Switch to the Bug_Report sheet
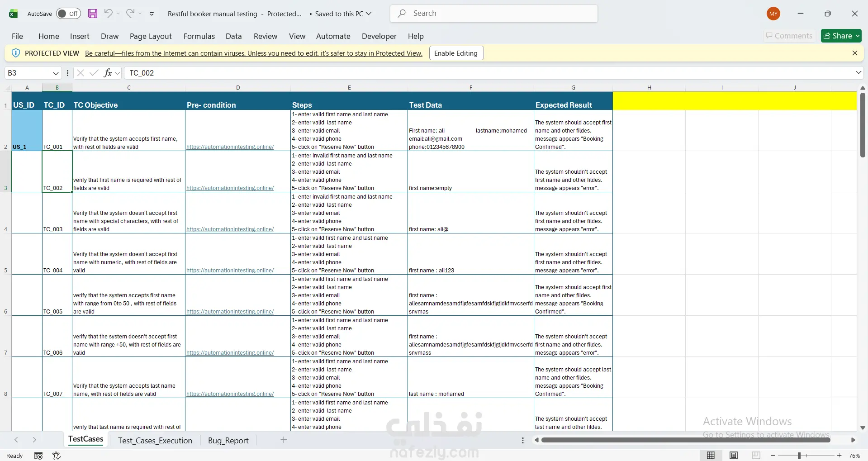 click(228, 440)
